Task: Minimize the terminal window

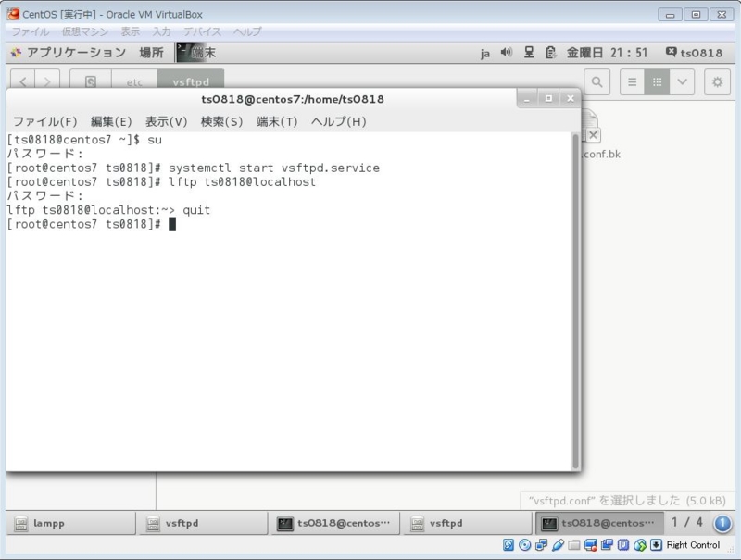Action: (x=526, y=99)
